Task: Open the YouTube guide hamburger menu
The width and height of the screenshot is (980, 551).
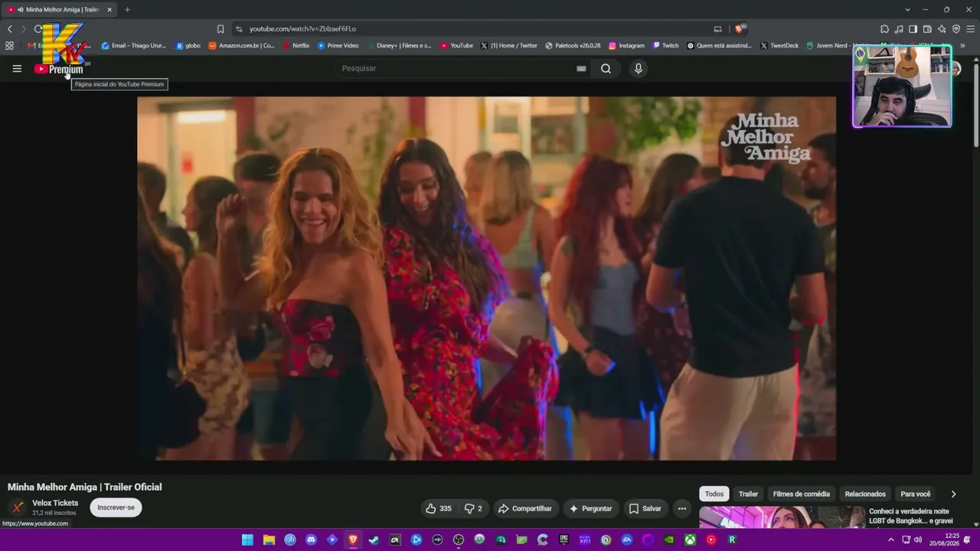Action: pos(17,69)
